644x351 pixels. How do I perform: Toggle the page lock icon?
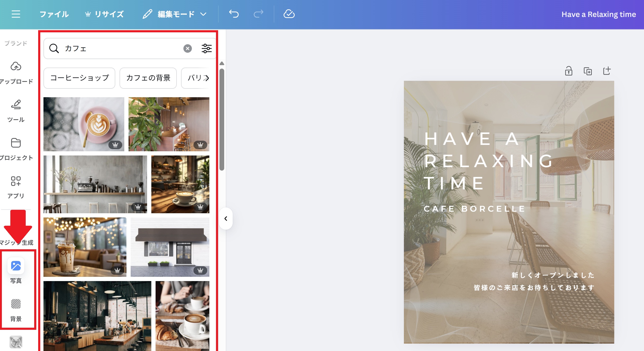pyautogui.click(x=568, y=71)
